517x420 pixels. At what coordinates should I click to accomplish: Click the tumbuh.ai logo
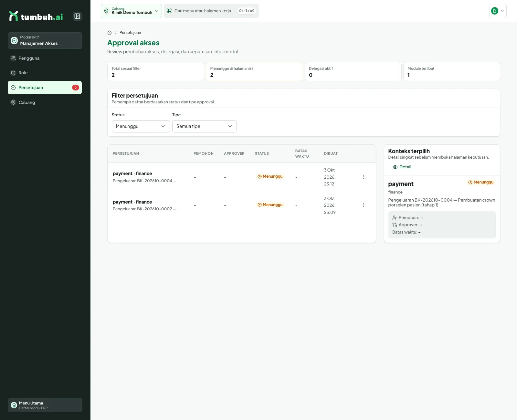coord(36,16)
